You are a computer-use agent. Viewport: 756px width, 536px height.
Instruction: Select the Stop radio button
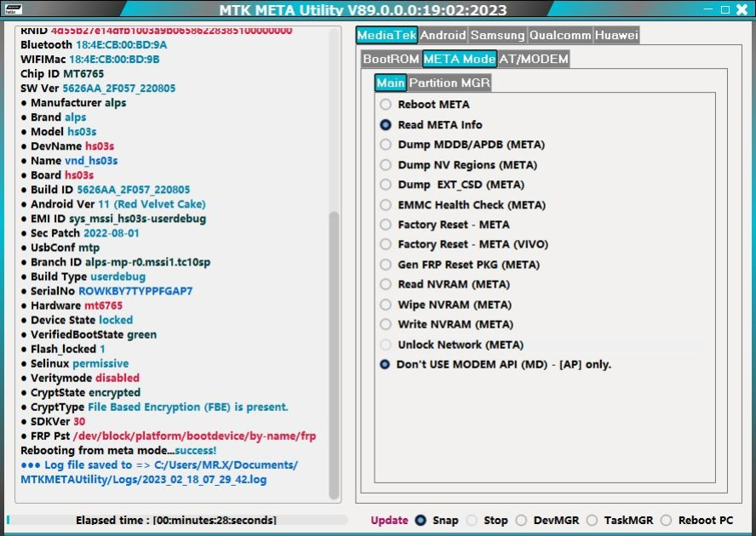472,521
